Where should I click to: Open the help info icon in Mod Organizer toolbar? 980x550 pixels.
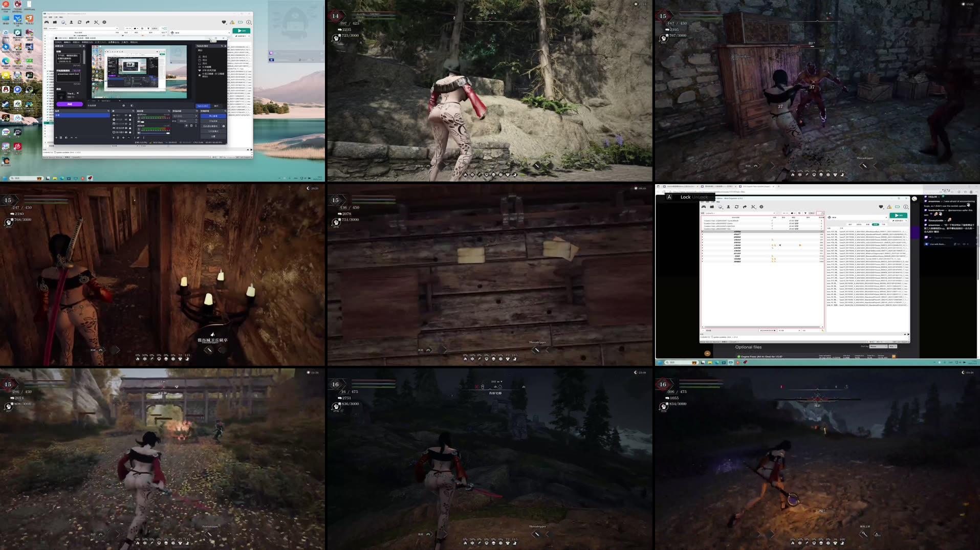[249, 22]
